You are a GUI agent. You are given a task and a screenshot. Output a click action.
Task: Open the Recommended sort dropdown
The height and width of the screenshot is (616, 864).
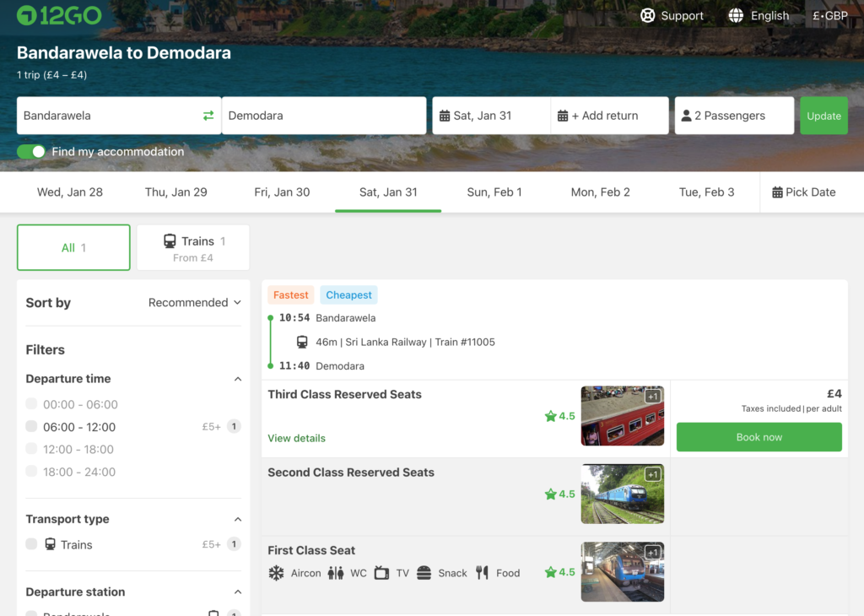click(x=194, y=303)
